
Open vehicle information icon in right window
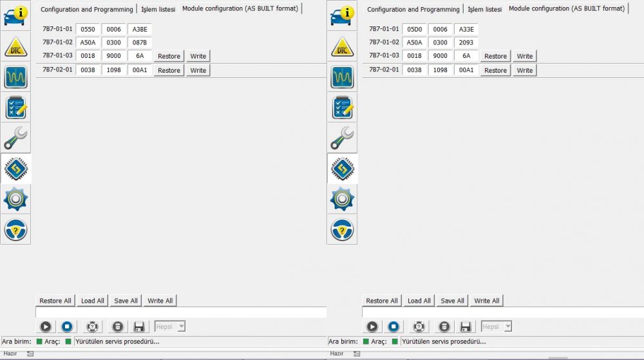(x=342, y=15)
